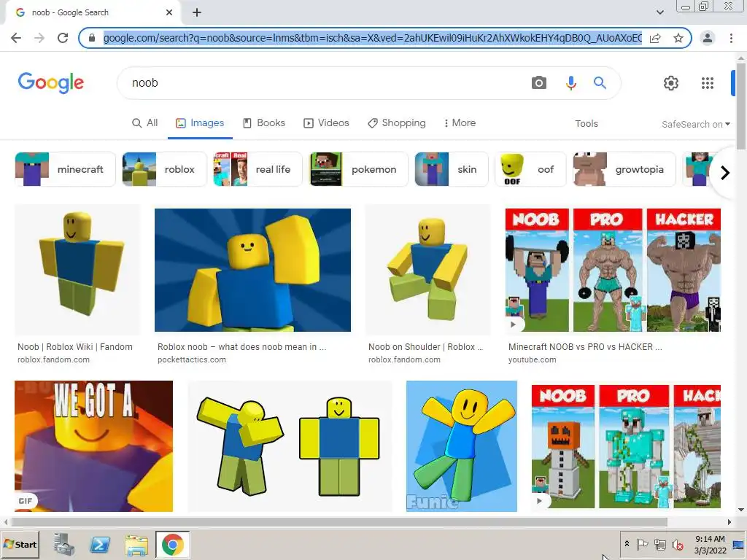747x560 pixels.
Task: Open Google quick settings gear
Action: (x=671, y=83)
